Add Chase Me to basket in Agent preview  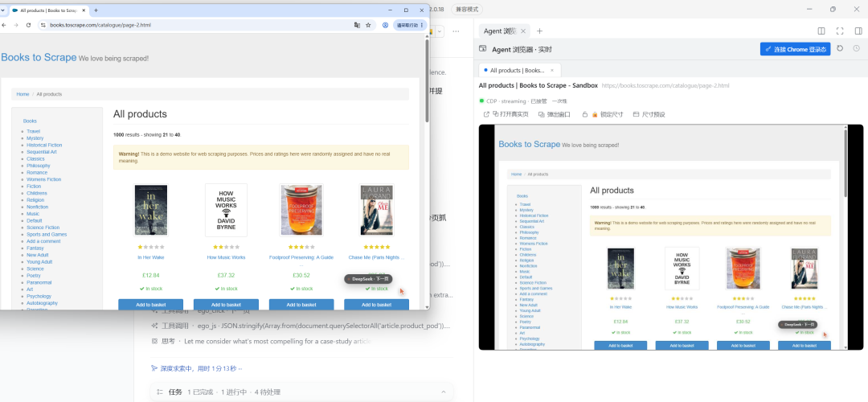point(805,346)
